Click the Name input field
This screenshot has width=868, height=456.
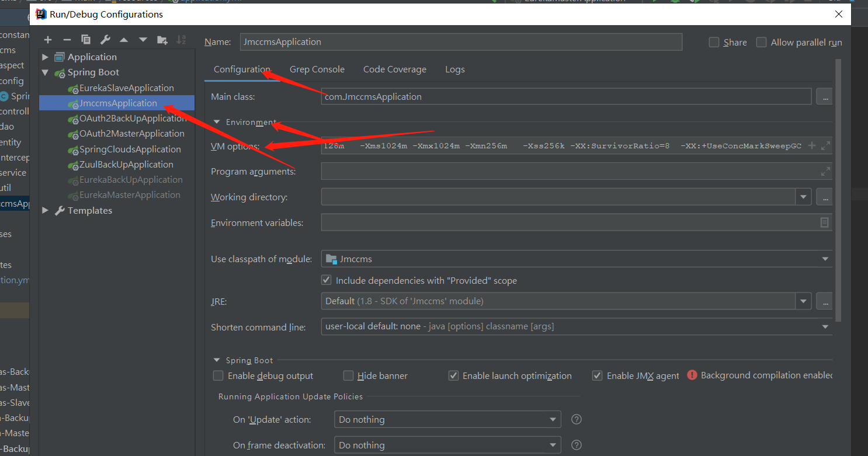461,42
